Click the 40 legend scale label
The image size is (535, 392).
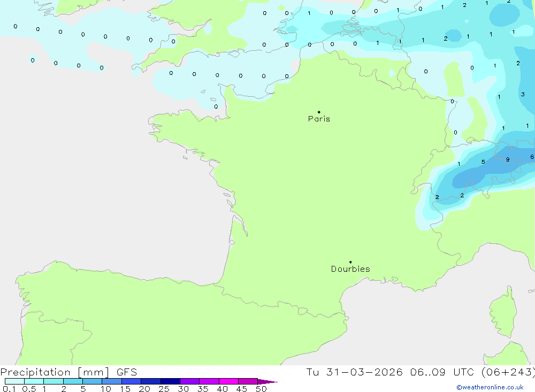223,389
